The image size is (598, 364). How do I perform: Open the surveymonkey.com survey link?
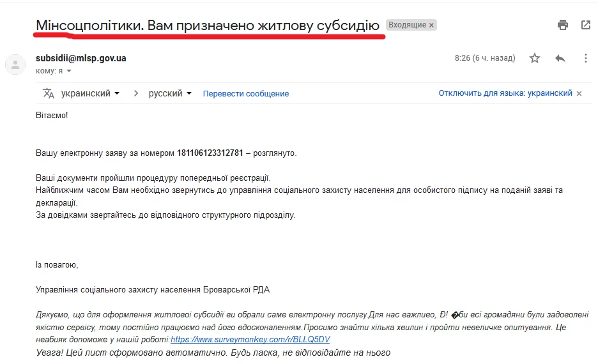(250, 340)
